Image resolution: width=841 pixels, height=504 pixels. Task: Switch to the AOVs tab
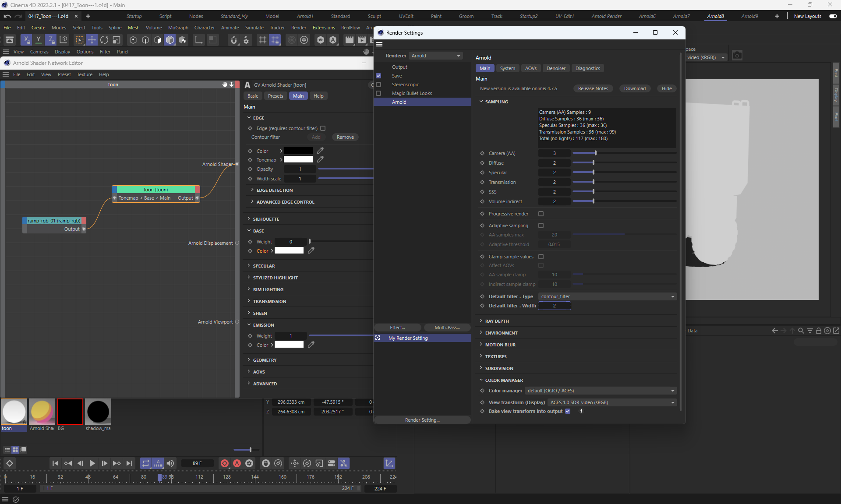[x=530, y=68]
